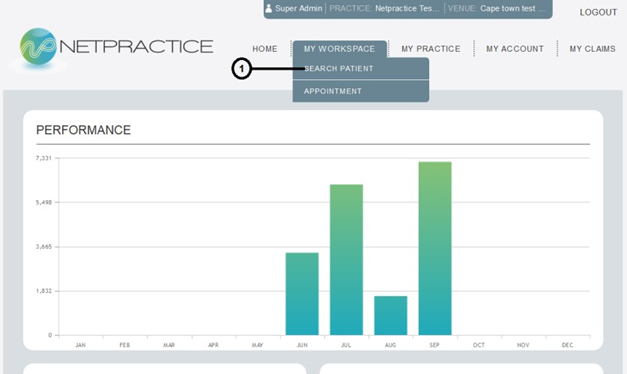The height and width of the screenshot is (374, 627).
Task: Open the My Account menu
Action: [x=515, y=49]
